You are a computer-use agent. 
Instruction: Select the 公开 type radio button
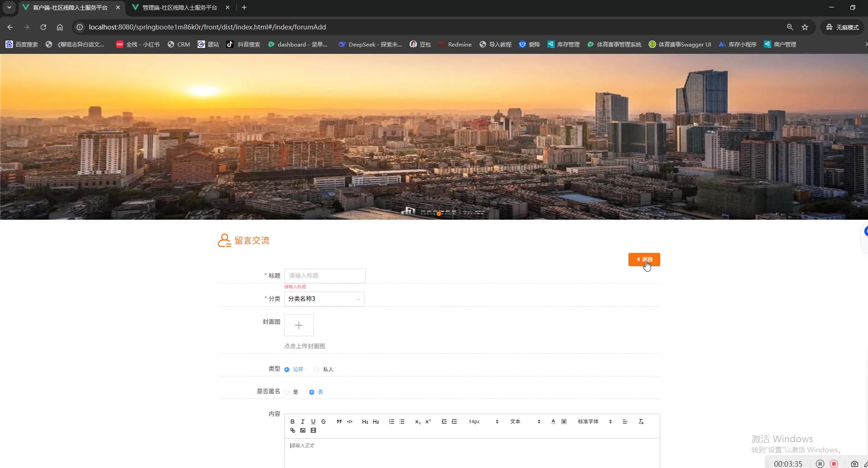[287, 369]
